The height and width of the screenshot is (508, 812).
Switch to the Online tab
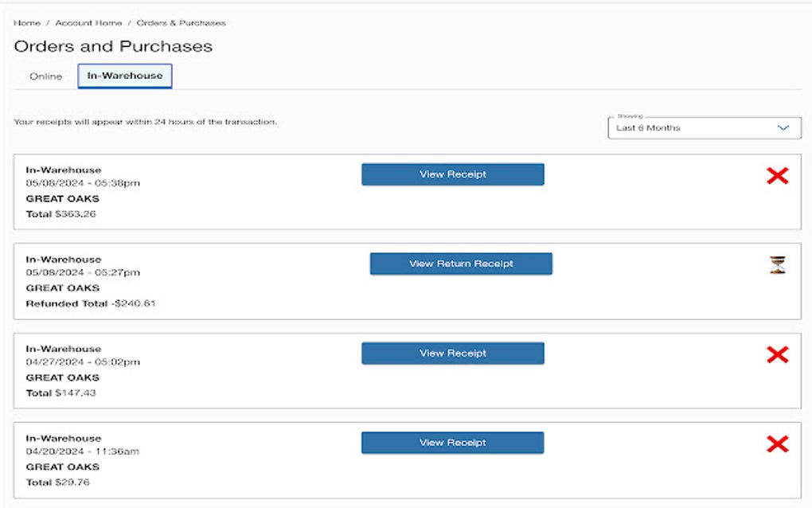45,76
